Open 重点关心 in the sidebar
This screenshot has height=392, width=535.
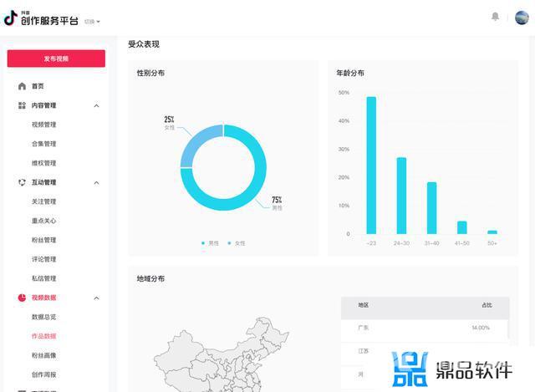click(x=44, y=221)
